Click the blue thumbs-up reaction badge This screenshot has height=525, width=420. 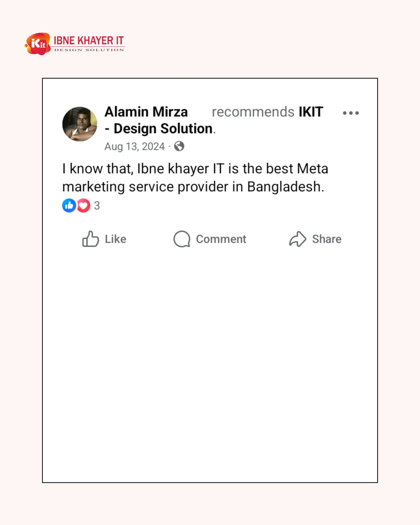coord(69,206)
